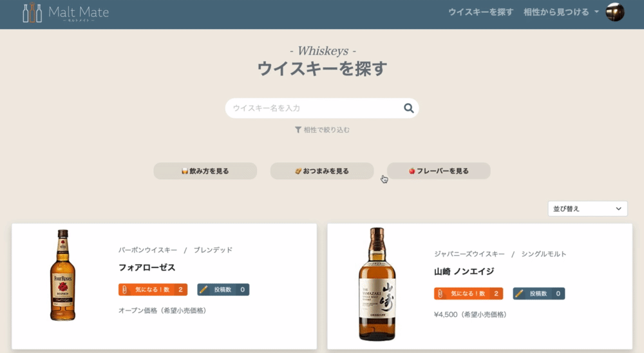Viewport: 644px width, 353px height.
Task: Click the magnifying glass search icon
Action: (408, 108)
